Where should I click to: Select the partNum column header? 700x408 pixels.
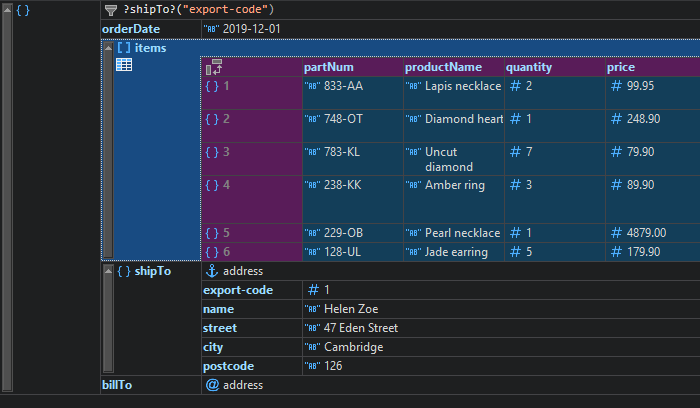click(x=328, y=67)
